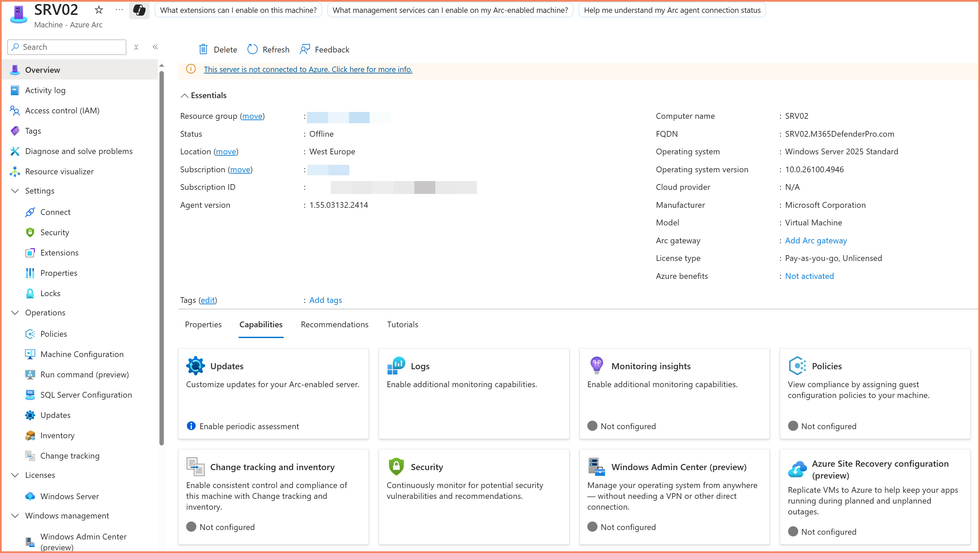Open the more options ellipsis menu
This screenshot has height=553, width=980.
(x=119, y=10)
